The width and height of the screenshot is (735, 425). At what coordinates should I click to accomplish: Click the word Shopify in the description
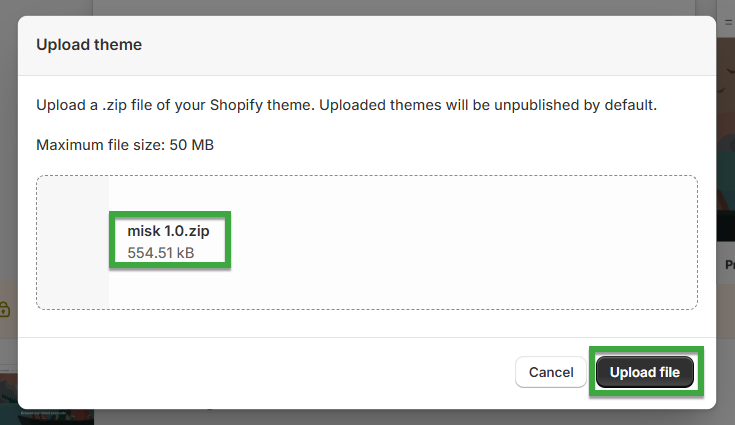(x=236, y=105)
